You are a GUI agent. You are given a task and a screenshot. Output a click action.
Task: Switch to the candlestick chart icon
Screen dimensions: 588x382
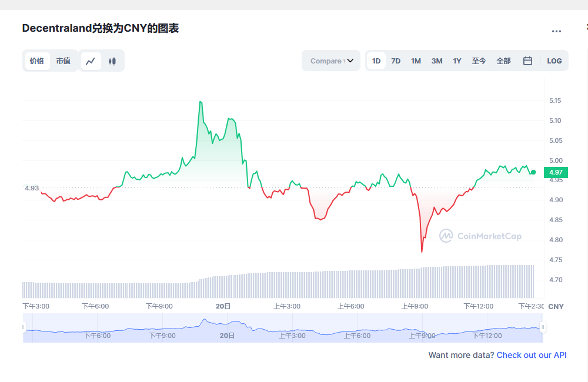pos(112,61)
